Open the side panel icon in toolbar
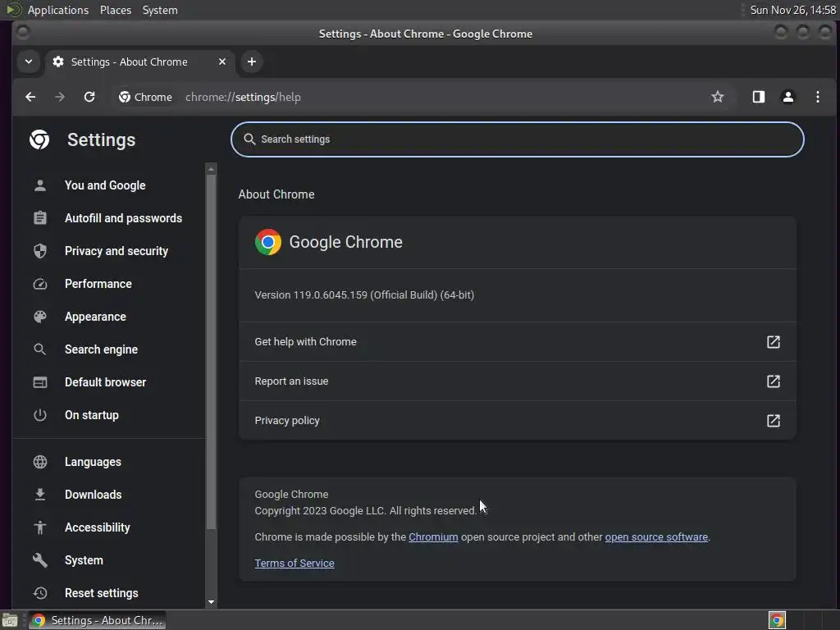Image resolution: width=840 pixels, height=630 pixels. pos(758,97)
